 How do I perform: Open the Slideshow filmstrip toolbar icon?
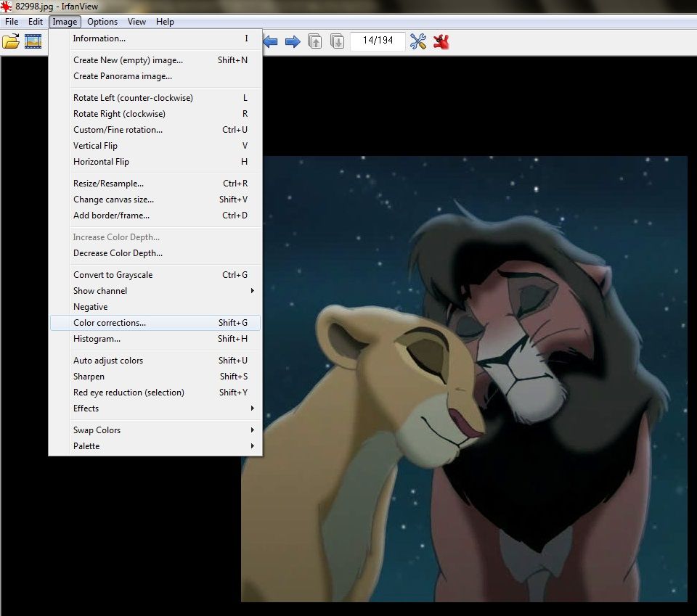point(33,41)
